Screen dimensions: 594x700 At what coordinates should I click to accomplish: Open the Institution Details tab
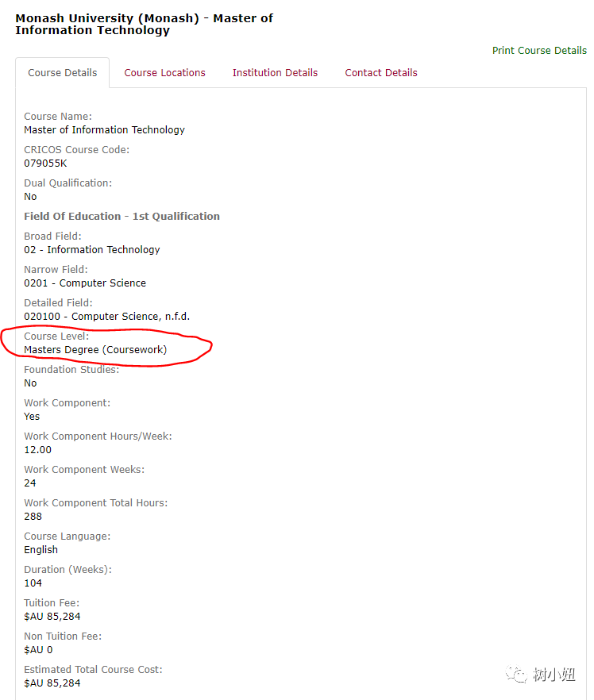(x=275, y=73)
